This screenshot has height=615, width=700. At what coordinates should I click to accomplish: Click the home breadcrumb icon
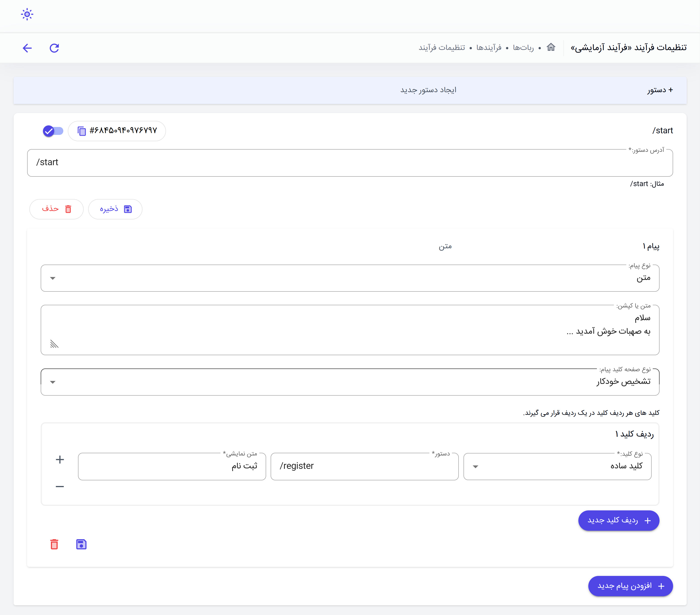(551, 47)
